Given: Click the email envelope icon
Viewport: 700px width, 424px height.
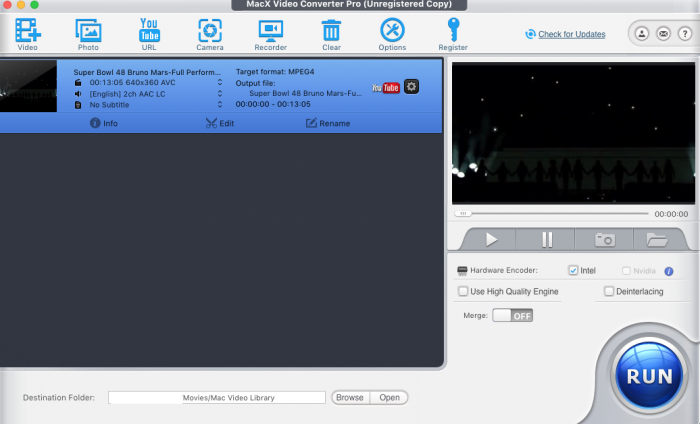Looking at the screenshot, I should pyautogui.click(x=663, y=33).
